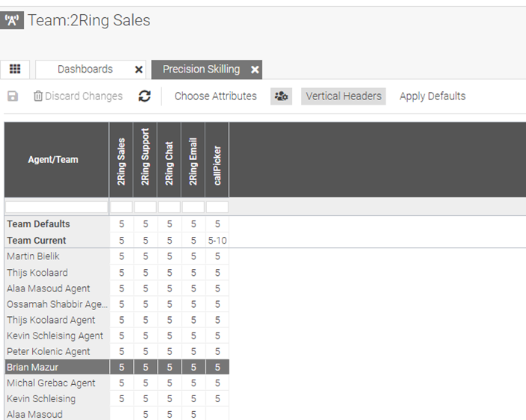Select agent Martin Bielik

tap(34, 256)
